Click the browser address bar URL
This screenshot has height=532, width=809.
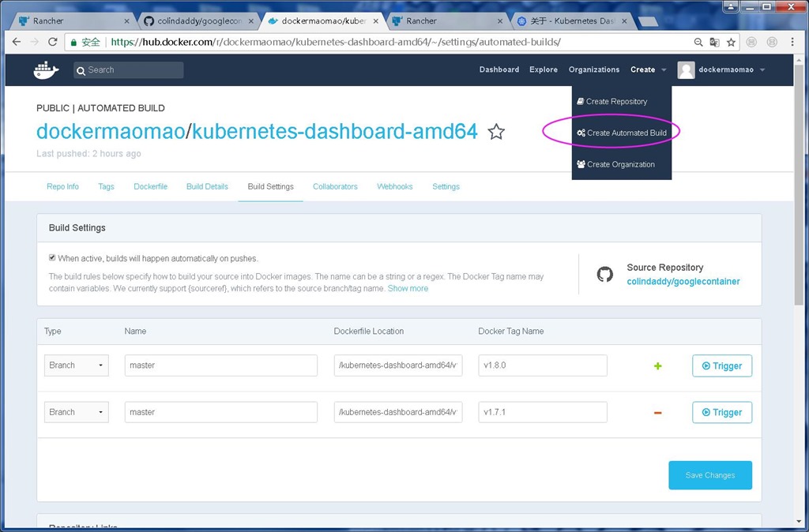335,43
